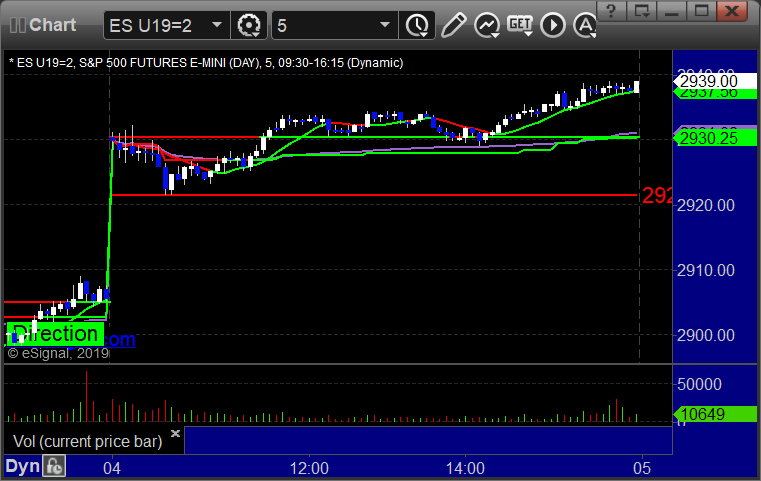The width and height of the screenshot is (761, 481).
Task: Close the Chart window with red X
Action: pos(732,11)
